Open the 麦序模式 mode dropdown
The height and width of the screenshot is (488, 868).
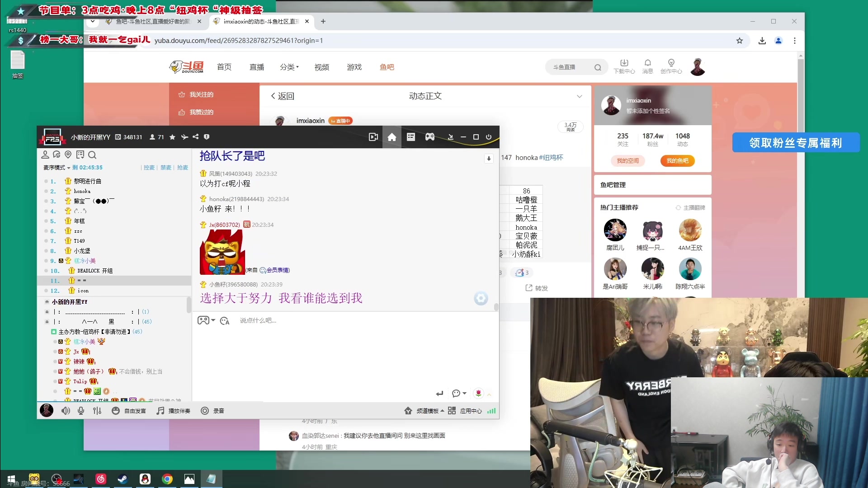click(57, 168)
